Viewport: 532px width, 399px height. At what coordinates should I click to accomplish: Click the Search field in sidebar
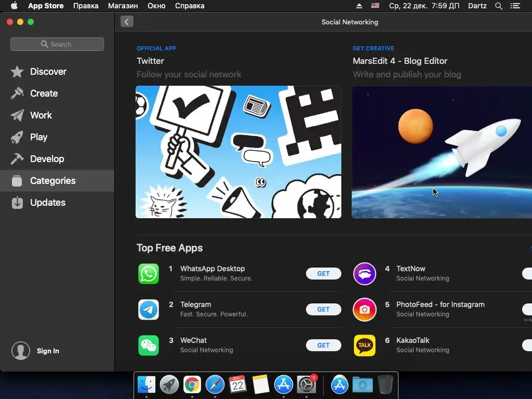point(57,44)
